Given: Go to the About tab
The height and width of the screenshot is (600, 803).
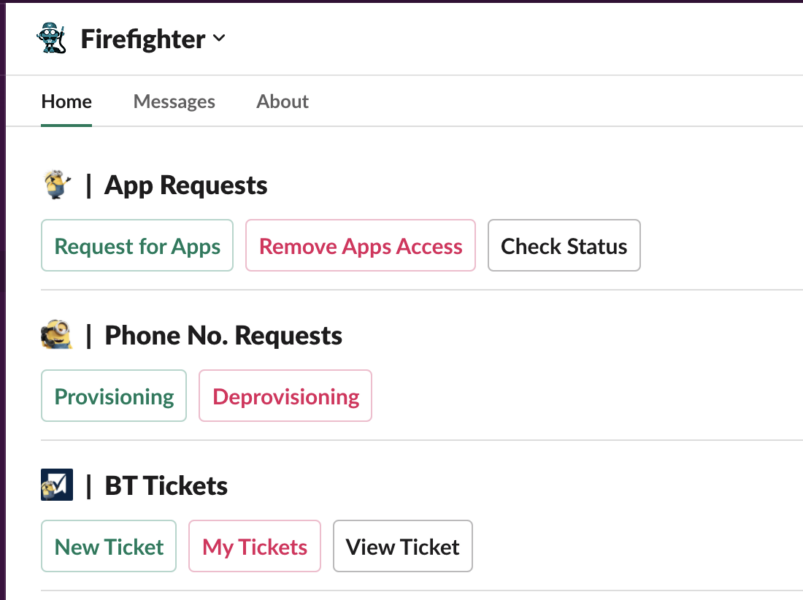Looking at the screenshot, I should point(282,101).
